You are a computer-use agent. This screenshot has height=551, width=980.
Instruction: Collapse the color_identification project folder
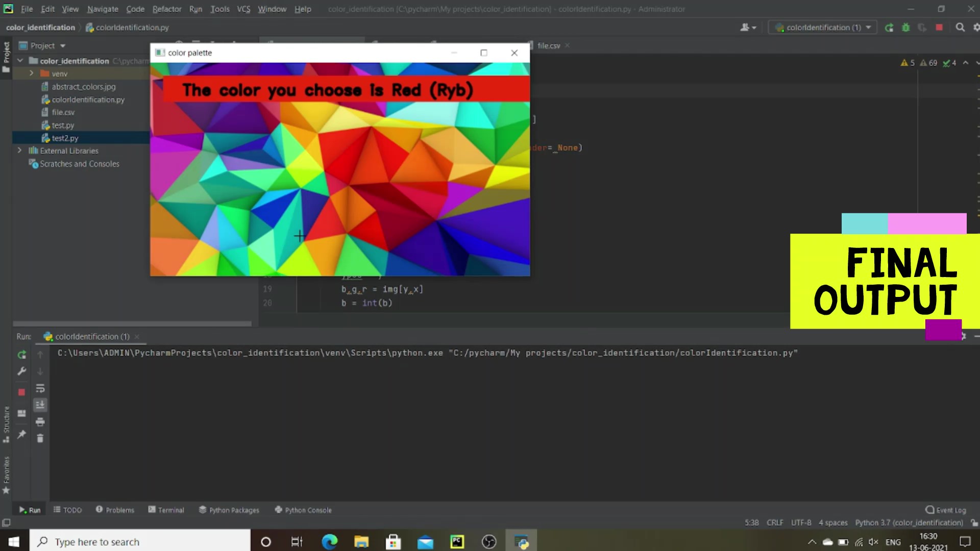click(x=20, y=60)
